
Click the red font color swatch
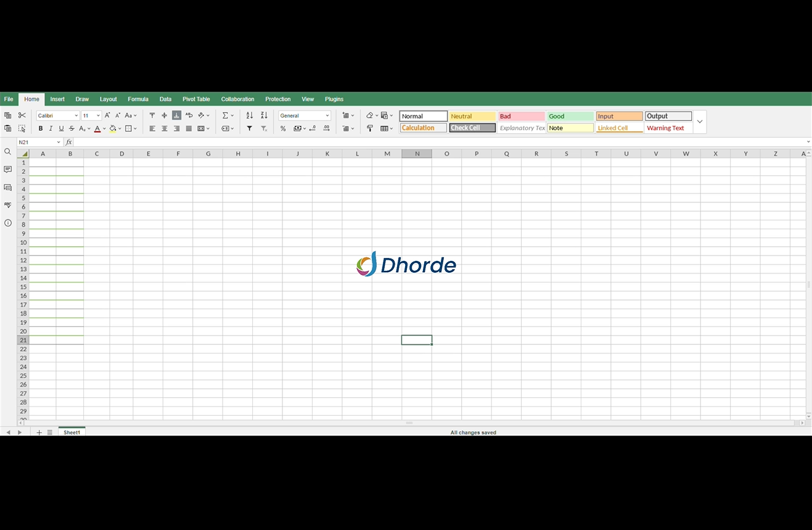click(x=97, y=129)
